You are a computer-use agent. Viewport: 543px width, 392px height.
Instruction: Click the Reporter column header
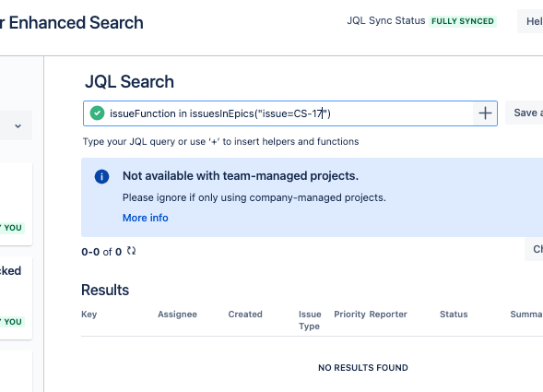pos(388,315)
